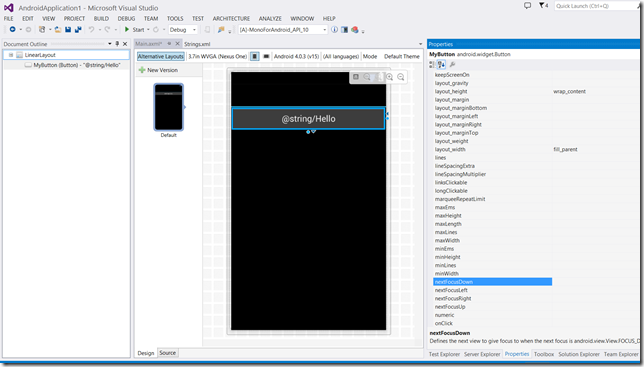Click the Android SDK manager colored icon
644x367 pixels.
click(x=355, y=30)
